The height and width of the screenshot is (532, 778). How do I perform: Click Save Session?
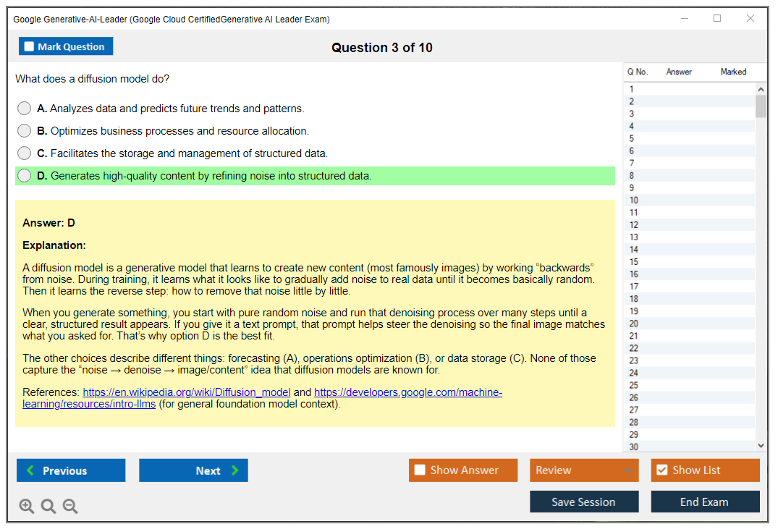tap(584, 502)
